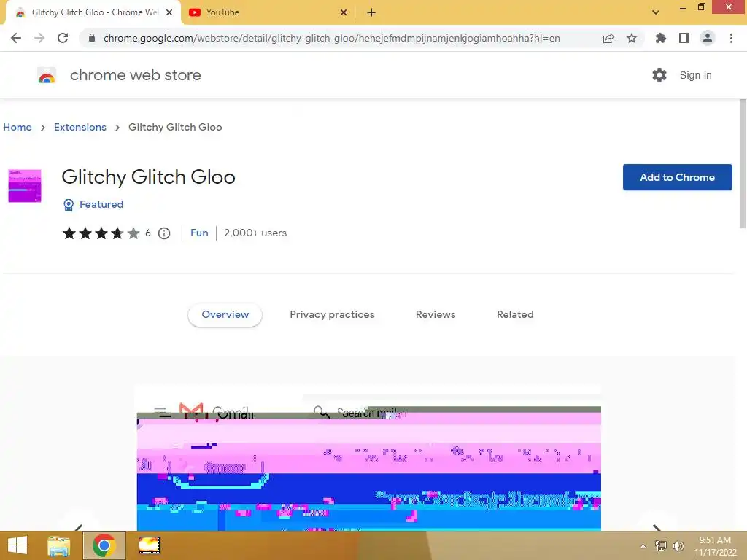Open the Windows Start button
The width and height of the screenshot is (747, 560).
point(18,545)
